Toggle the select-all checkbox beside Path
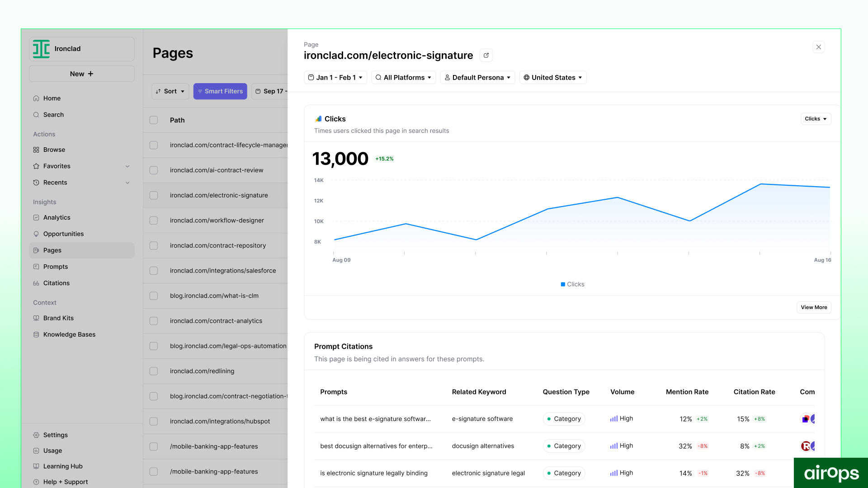868x488 pixels. 154,120
